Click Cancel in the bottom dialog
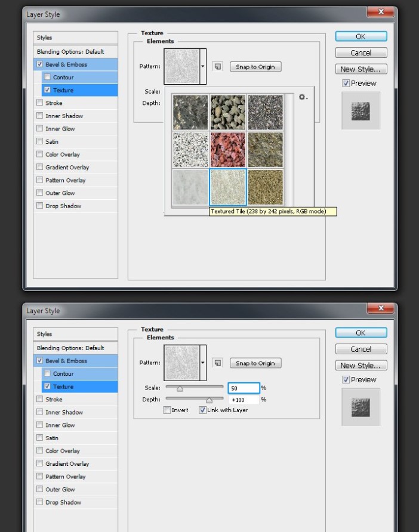 (x=361, y=349)
